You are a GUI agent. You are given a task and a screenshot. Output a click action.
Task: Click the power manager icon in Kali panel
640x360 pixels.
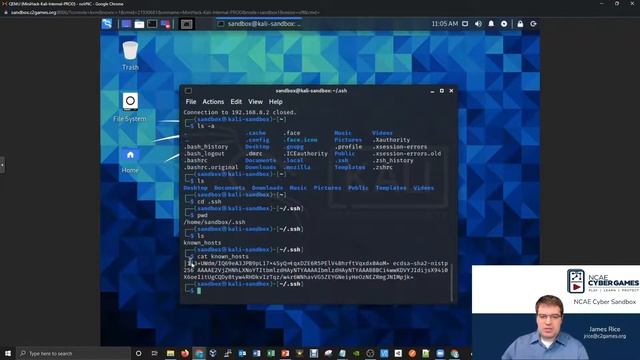[504, 24]
